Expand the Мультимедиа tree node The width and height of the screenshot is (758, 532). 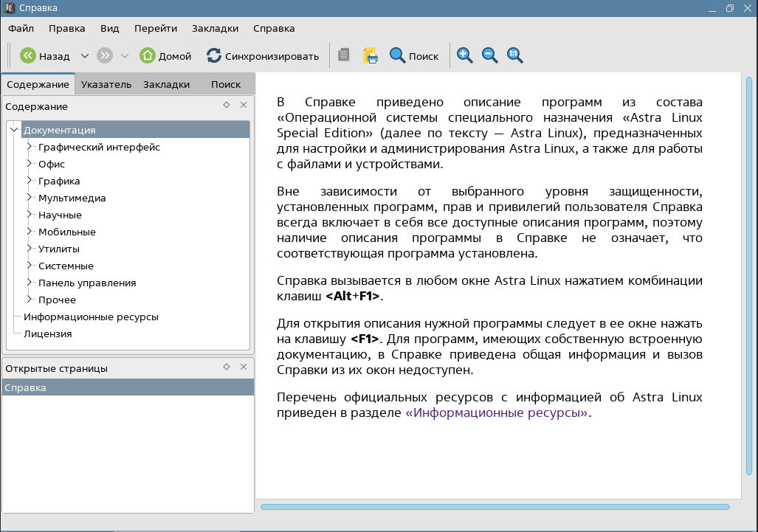pyautogui.click(x=29, y=197)
